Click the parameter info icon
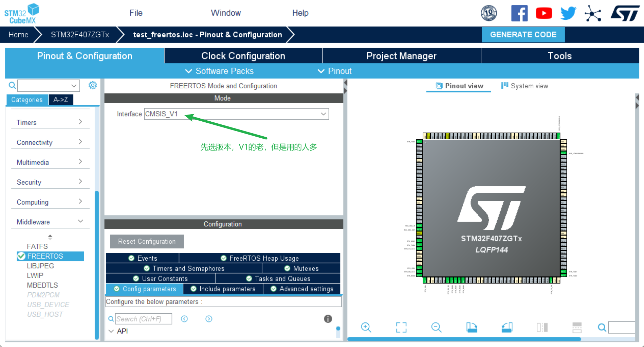 click(x=328, y=318)
